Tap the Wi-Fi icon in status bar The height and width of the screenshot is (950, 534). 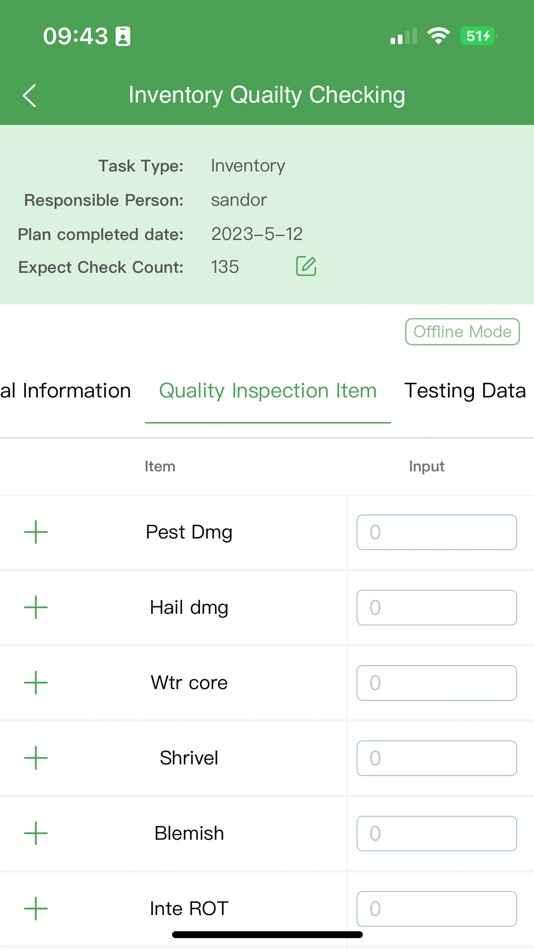tap(438, 36)
